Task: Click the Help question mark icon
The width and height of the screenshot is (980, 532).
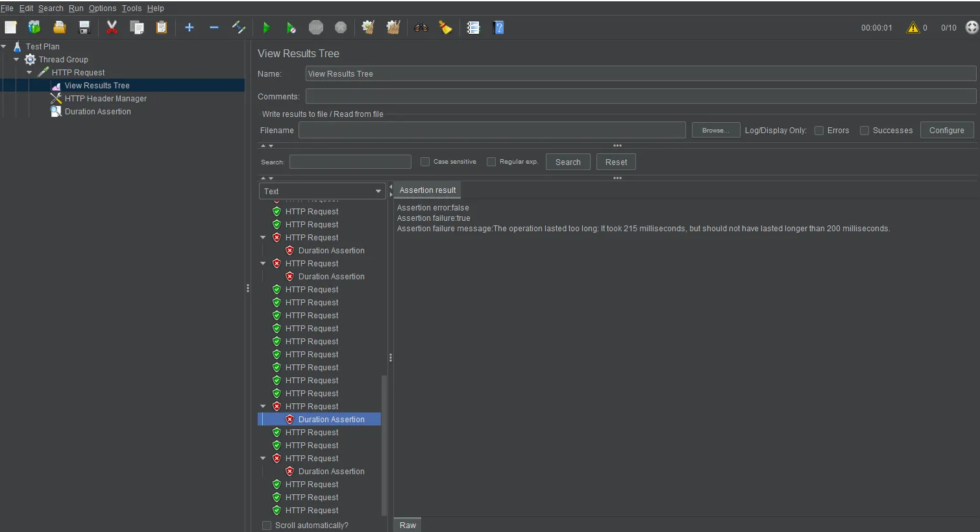Action: pos(498,27)
